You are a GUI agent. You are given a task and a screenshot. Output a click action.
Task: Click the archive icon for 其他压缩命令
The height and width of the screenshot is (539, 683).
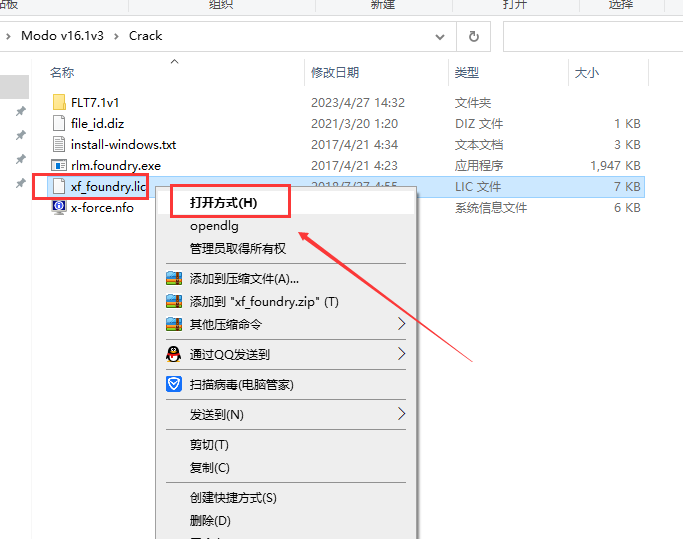(x=174, y=324)
